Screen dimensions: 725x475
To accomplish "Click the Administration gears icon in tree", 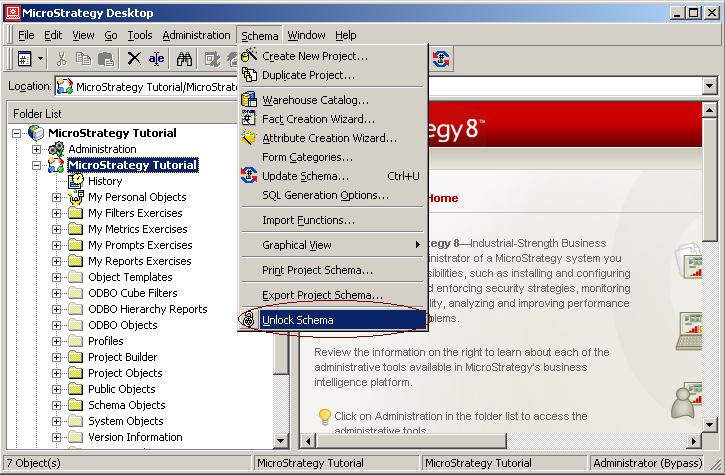I will tap(56, 149).
